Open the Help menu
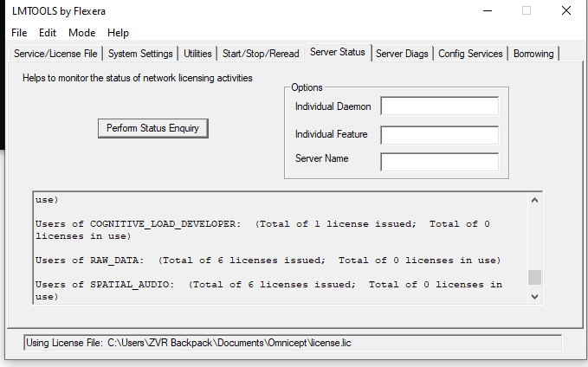Viewport: 588px width, 367px height. tap(118, 33)
